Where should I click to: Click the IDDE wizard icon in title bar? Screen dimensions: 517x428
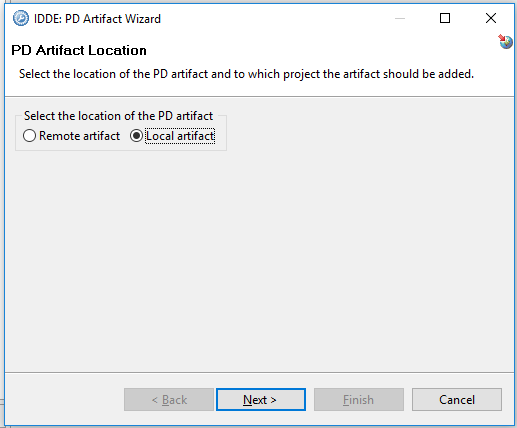click(21, 18)
